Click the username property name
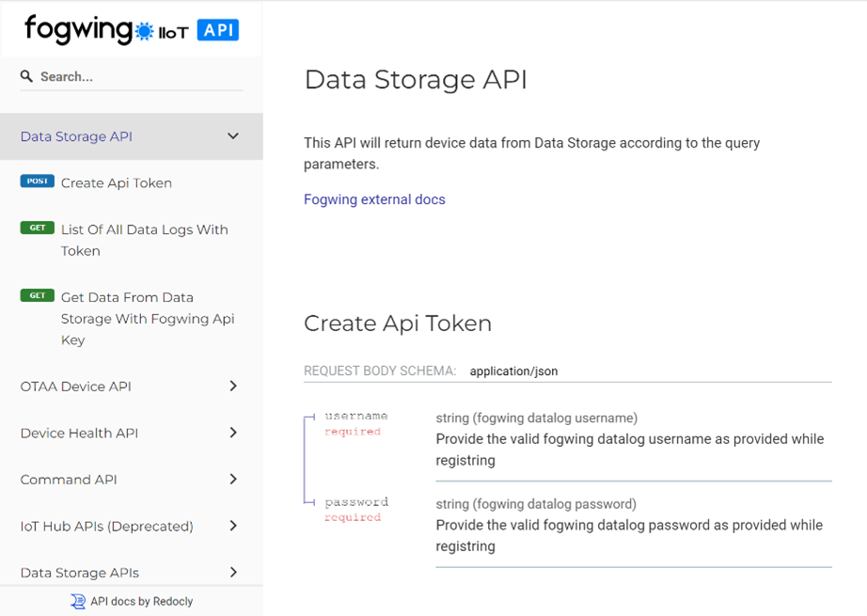Screen dimensions: 867x616 356,416
